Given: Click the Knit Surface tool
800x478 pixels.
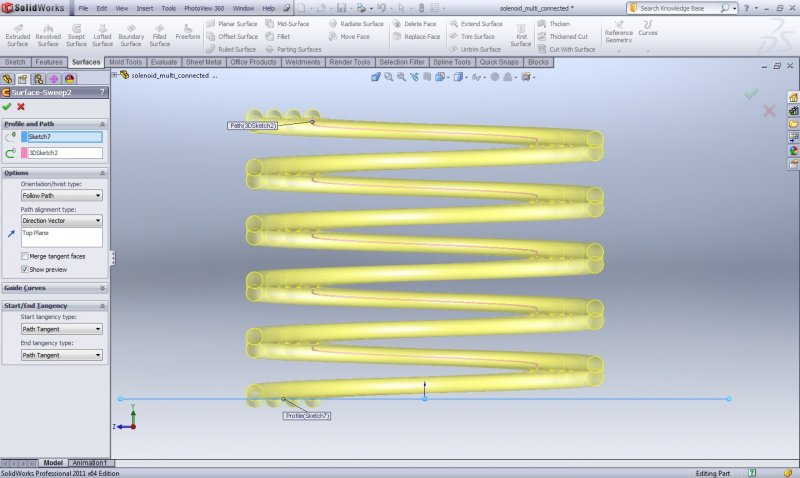Looking at the screenshot, I should point(521,35).
